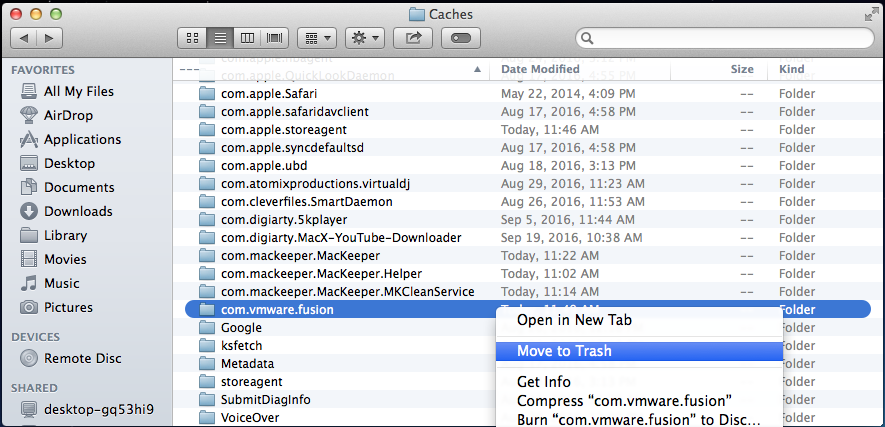885x427 pixels.
Task: Choose Compress "com.vmware.fusion"
Action: point(624,401)
